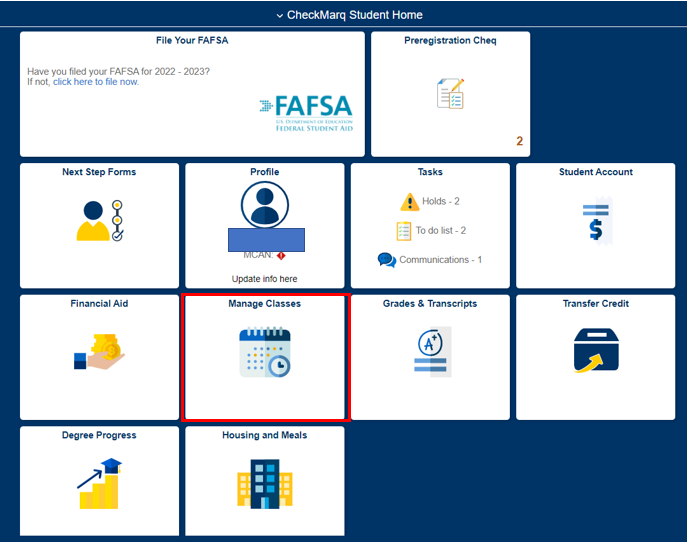Open the Student Account dollar receipt icon
Image resolution: width=687 pixels, height=543 pixels.
pyautogui.click(x=596, y=221)
